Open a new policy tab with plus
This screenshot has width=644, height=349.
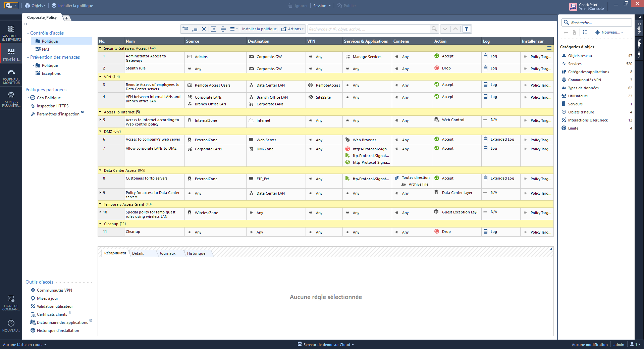(67, 18)
